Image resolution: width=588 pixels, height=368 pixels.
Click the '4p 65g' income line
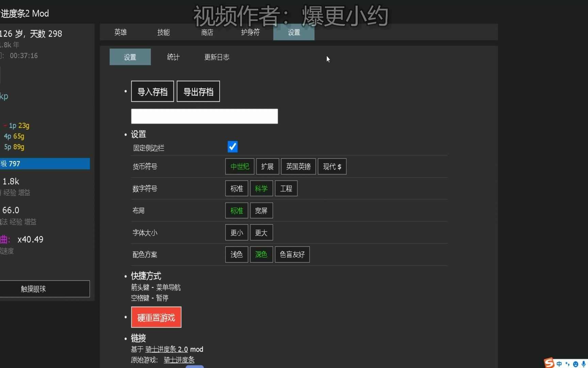[14, 136]
